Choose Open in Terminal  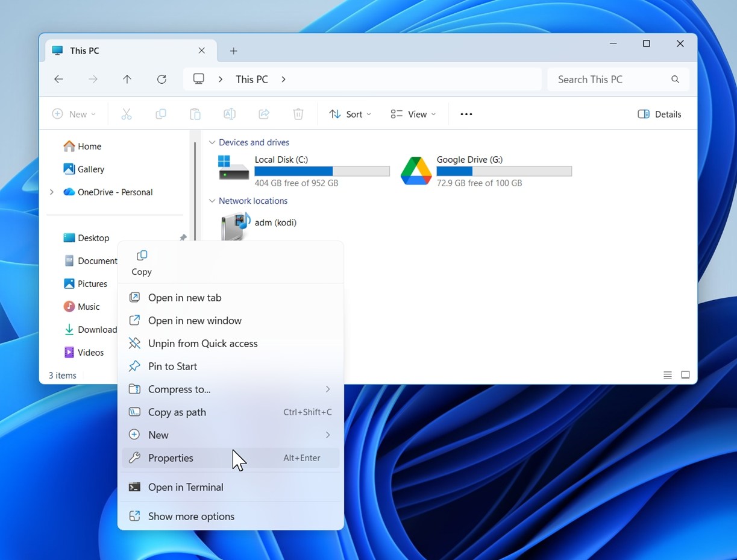tap(231, 487)
